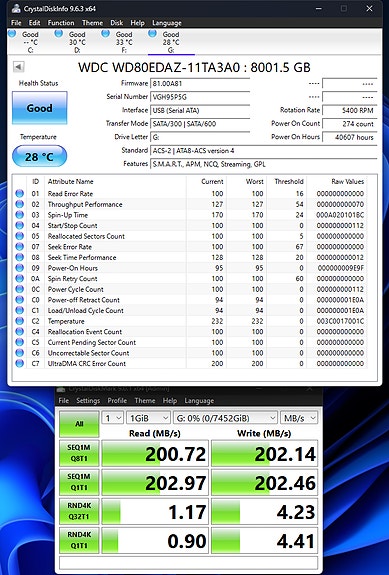Screen dimensions: 389x575
Task: Click the Firmware field 81.00A81
Action: pos(200,84)
